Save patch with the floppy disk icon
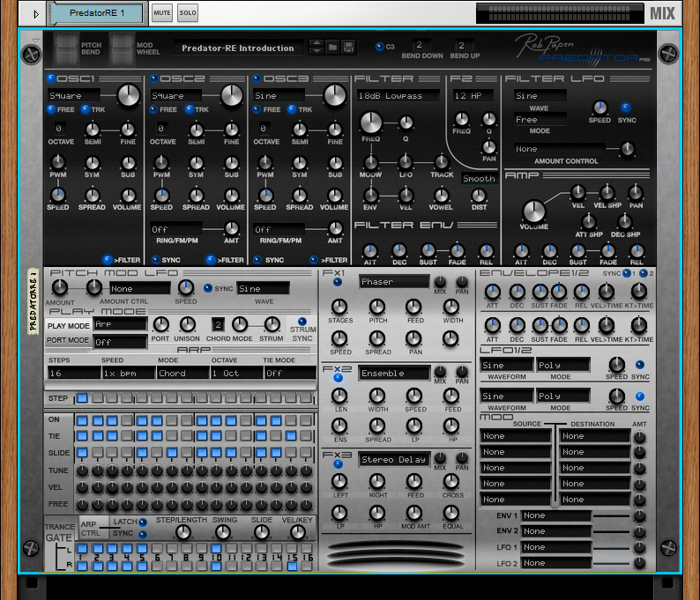 click(348, 48)
